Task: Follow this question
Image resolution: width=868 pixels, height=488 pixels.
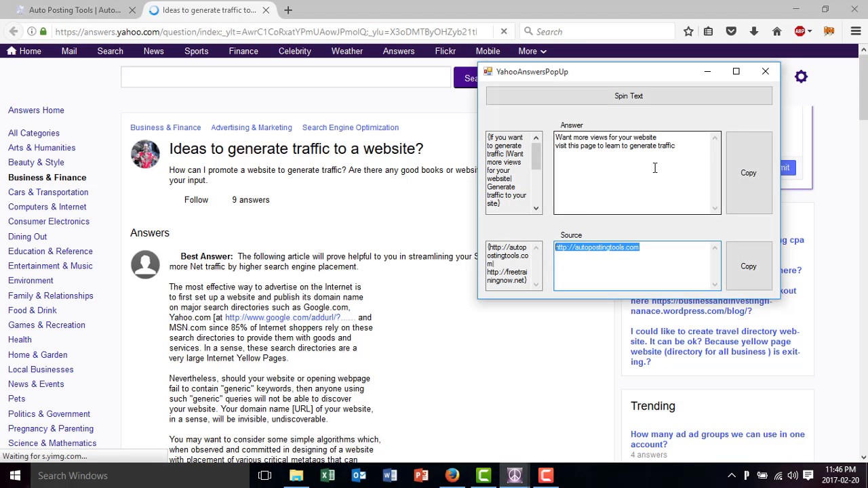Action: click(196, 200)
